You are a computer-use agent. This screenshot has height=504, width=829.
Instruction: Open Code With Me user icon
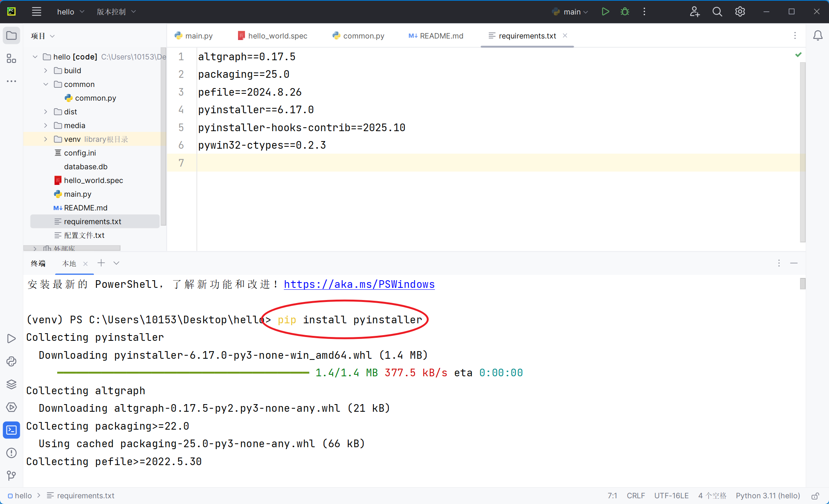(x=695, y=12)
